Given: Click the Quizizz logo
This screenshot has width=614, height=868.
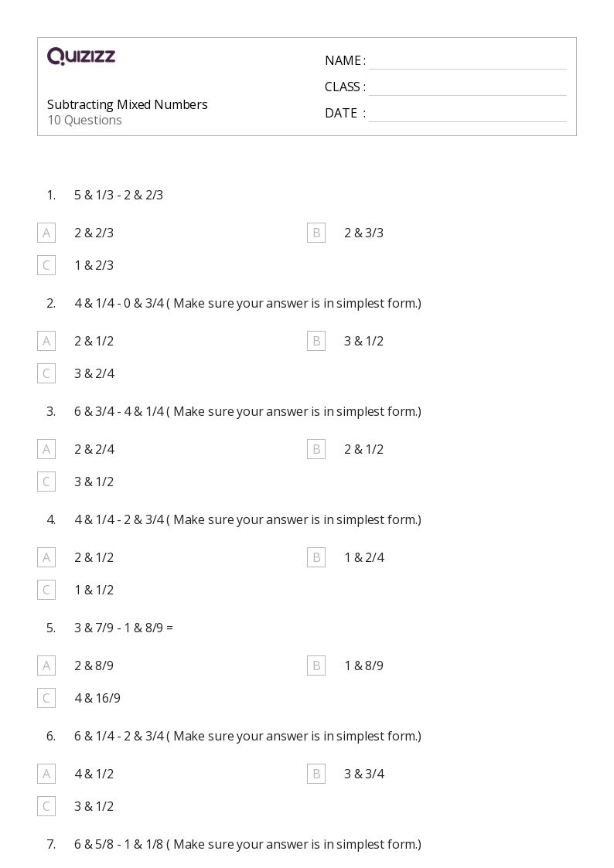Looking at the screenshot, I should point(81,56).
